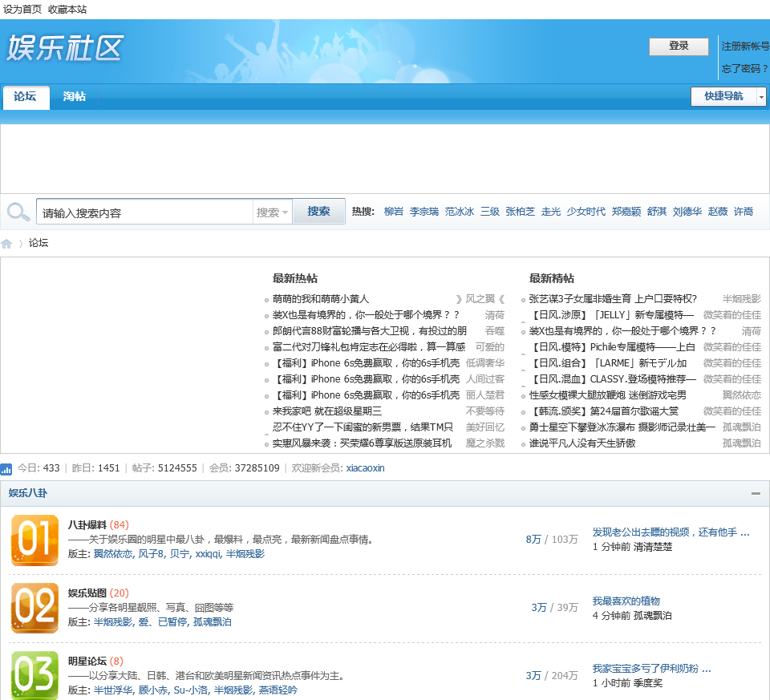
Task: Click moderator 燕语轻吟 in 明星论坛
Action: [x=278, y=690]
